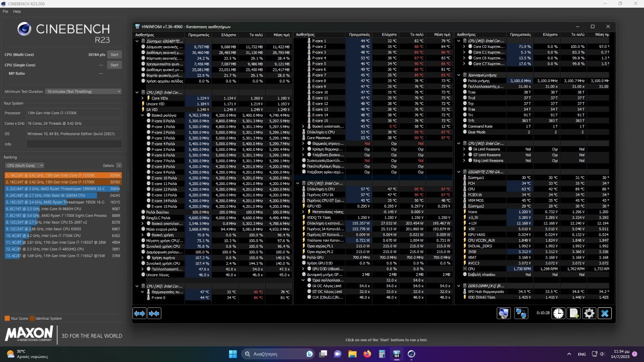This screenshot has height=362, width=644.
Task: Switch to HWiNFO via its taskbar icon
Action: pyautogui.click(x=396, y=354)
